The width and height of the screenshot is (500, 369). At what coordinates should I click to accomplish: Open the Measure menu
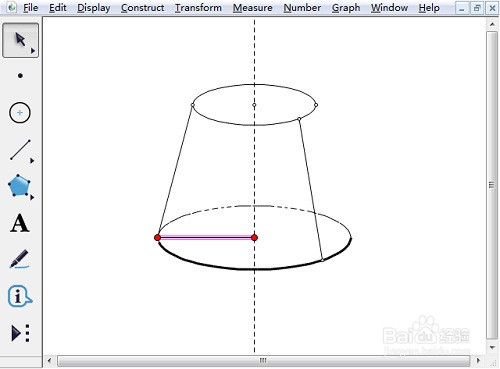tap(253, 8)
